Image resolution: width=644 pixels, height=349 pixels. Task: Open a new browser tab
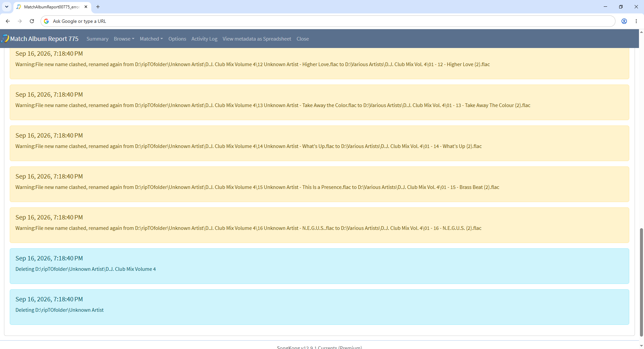click(x=98, y=7)
